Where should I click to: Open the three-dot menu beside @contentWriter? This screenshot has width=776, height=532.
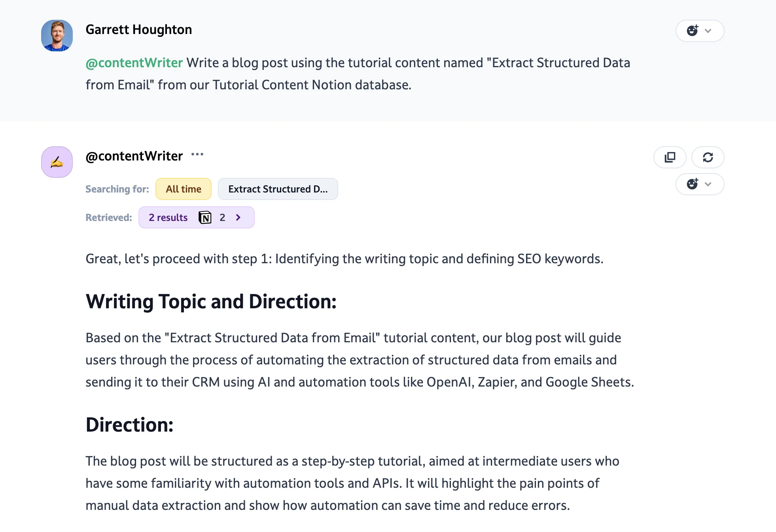tap(197, 155)
